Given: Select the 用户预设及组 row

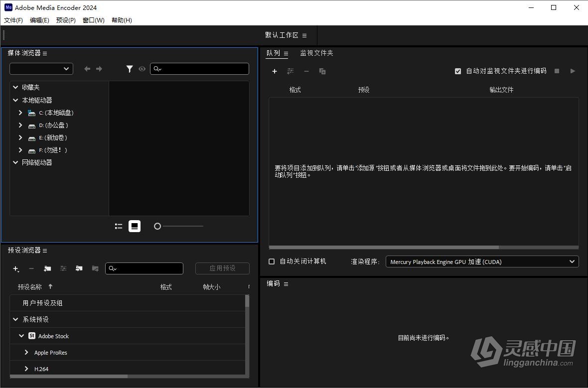Looking at the screenshot, I should tap(128, 303).
